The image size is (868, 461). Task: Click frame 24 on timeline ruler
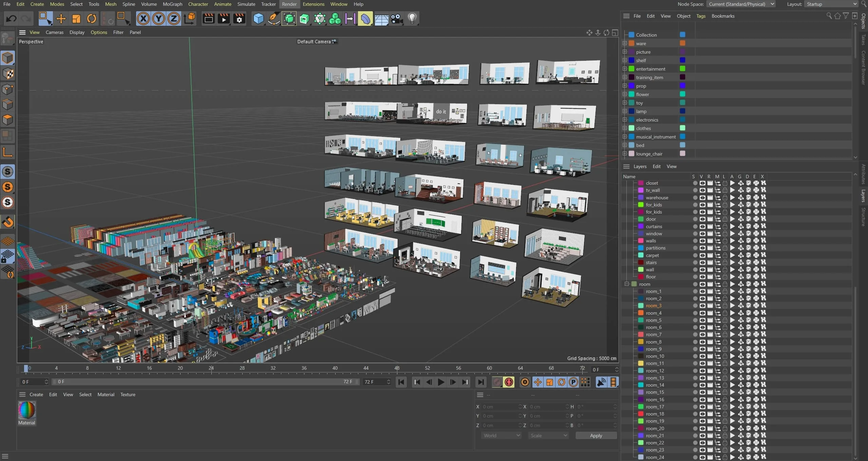[211, 368]
